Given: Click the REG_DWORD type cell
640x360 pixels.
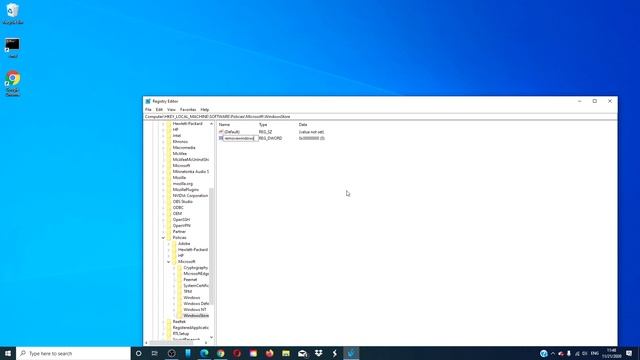Looking at the screenshot, I should pyautogui.click(x=271, y=138).
